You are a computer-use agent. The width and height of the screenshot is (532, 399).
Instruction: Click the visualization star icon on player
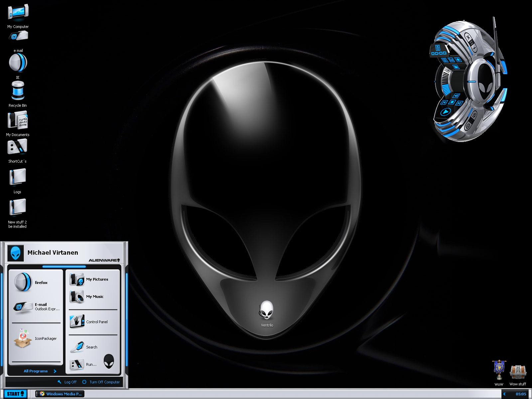tap(458, 60)
